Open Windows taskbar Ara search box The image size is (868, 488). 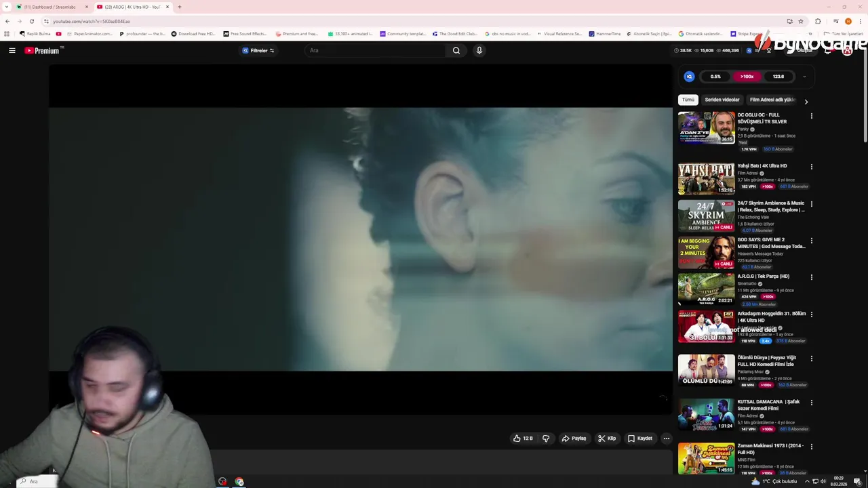[37, 481]
